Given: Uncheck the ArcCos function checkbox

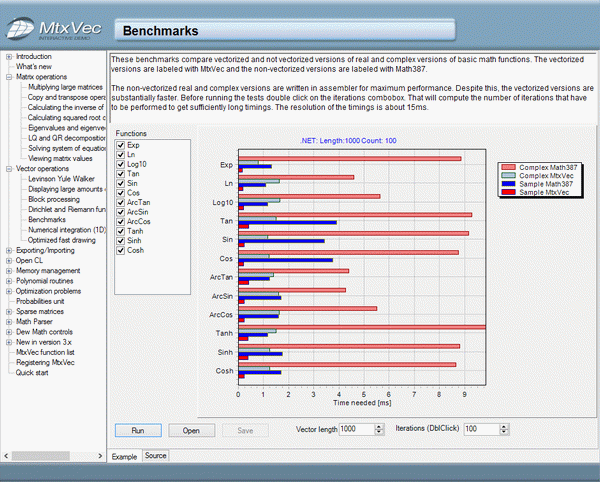Looking at the screenshot, I should 121,221.
